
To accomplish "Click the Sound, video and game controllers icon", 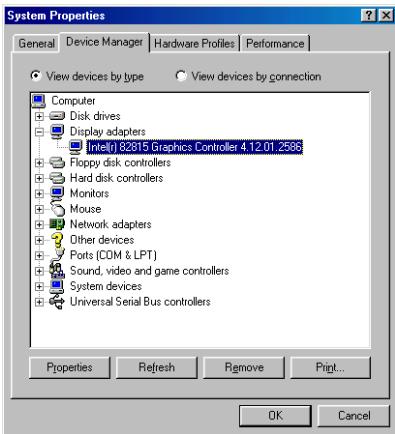I will (x=57, y=271).
